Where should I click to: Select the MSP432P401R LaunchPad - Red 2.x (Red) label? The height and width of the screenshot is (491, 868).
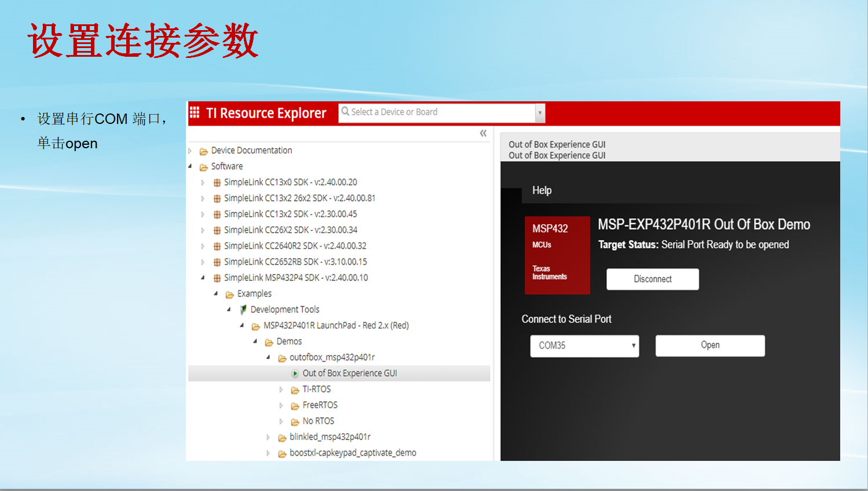(x=336, y=325)
